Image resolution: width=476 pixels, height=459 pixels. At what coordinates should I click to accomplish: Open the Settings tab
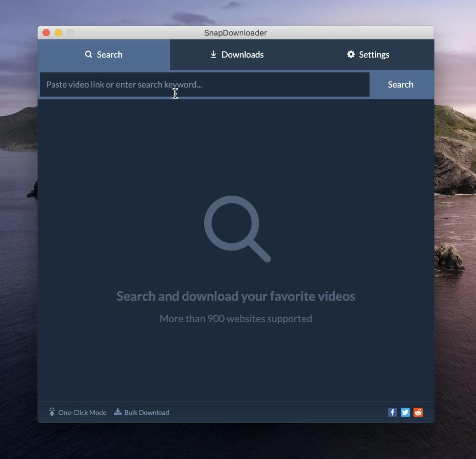tap(368, 55)
